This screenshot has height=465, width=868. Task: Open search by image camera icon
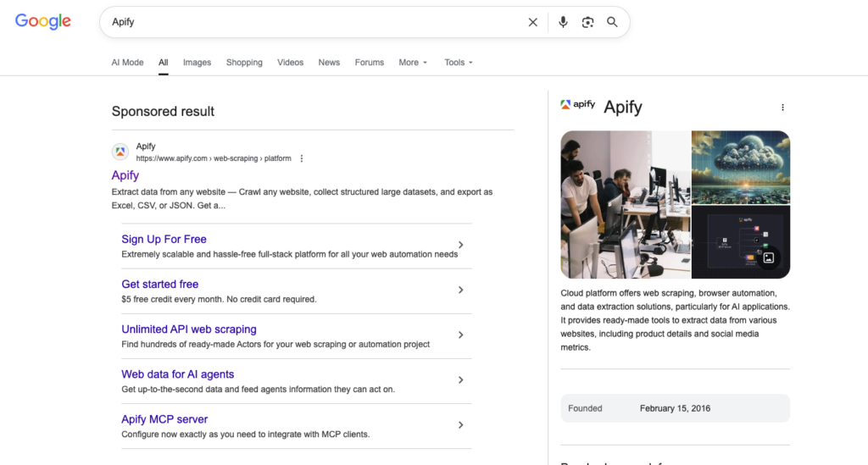587,22
